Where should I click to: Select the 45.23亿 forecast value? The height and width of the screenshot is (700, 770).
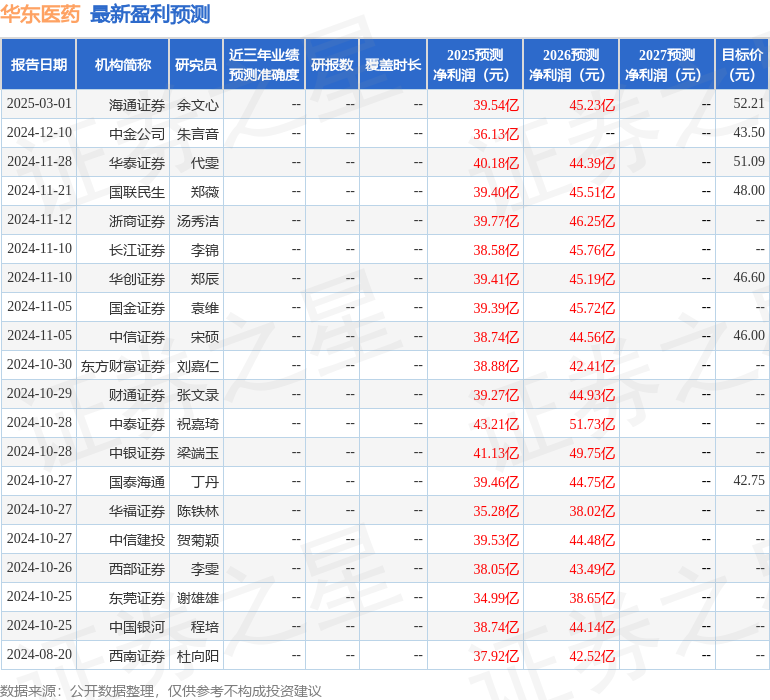592,105
